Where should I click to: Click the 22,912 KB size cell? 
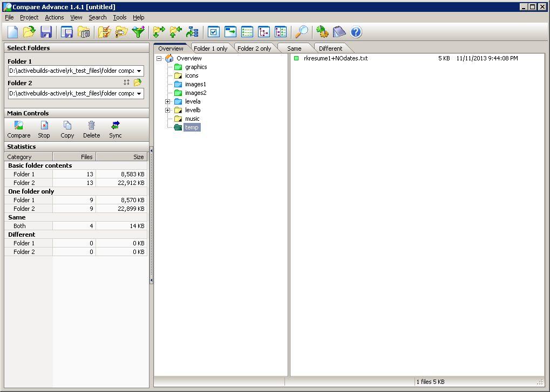coord(121,183)
